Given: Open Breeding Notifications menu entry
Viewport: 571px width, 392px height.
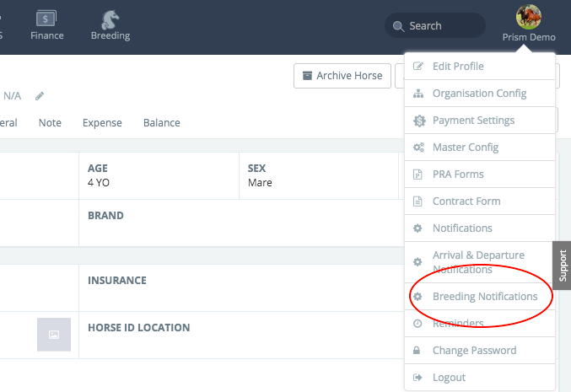Looking at the screenshot, I should click(x=480, y=296).
